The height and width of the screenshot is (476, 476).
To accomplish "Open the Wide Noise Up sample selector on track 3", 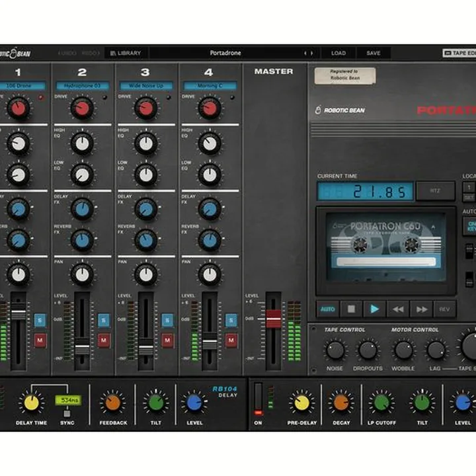I will point(146,86).
